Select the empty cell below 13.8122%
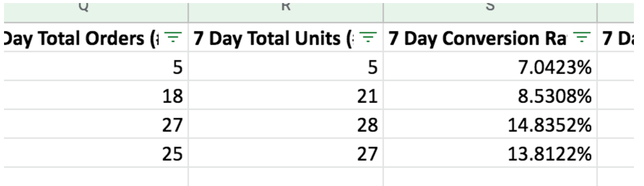This screenshot has width=644, height=186. [x=490, y=176]
